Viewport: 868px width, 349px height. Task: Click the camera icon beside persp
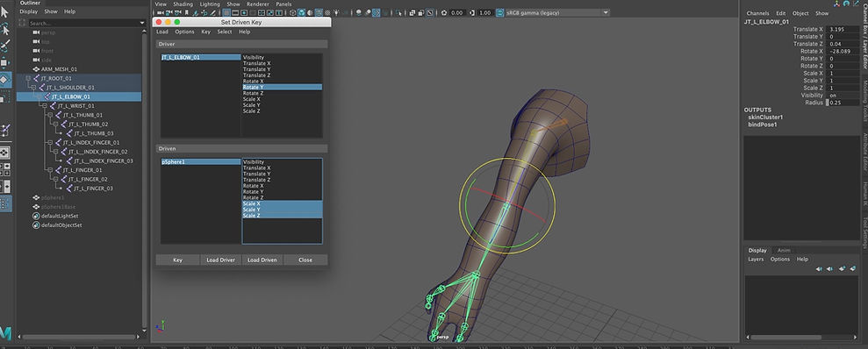click(x=37, y=32)
